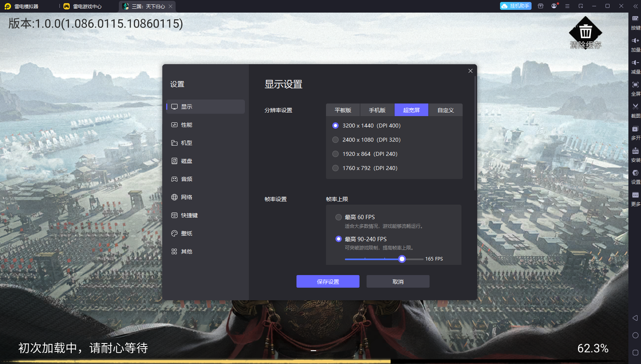Open the 壁纸 settings section
The width and height of the screenshot is (641, 364).
[206, 233]
